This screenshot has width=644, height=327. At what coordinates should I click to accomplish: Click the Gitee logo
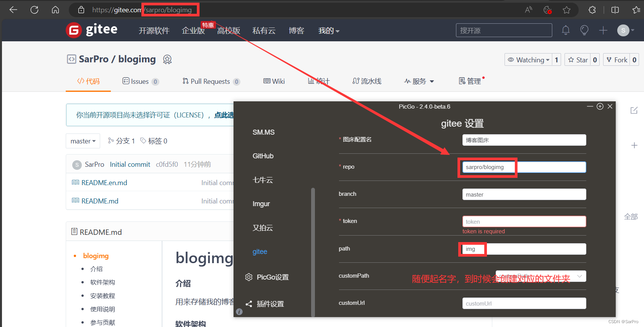click(x=92, y=30)
